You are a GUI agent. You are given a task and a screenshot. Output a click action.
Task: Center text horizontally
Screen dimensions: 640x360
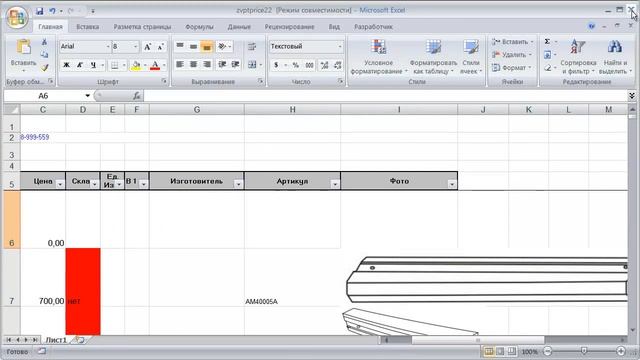click(x=193, y=64)
